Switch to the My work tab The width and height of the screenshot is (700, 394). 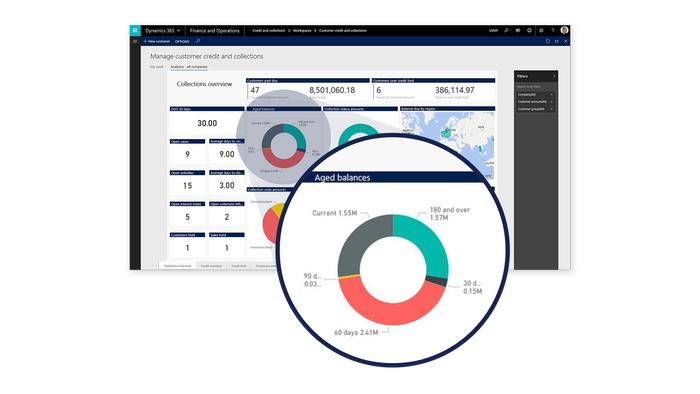[157, 67]
